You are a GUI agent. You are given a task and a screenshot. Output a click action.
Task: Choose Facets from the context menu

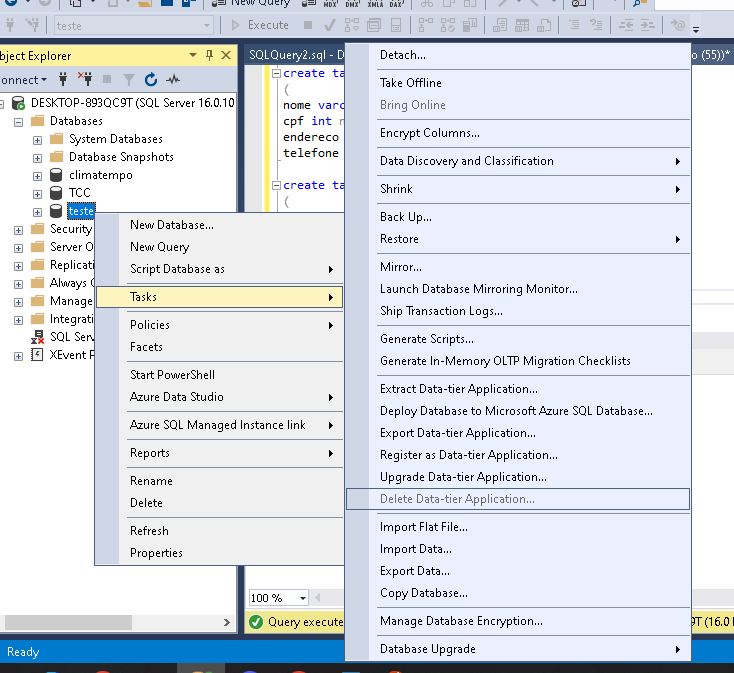[220, 347]
